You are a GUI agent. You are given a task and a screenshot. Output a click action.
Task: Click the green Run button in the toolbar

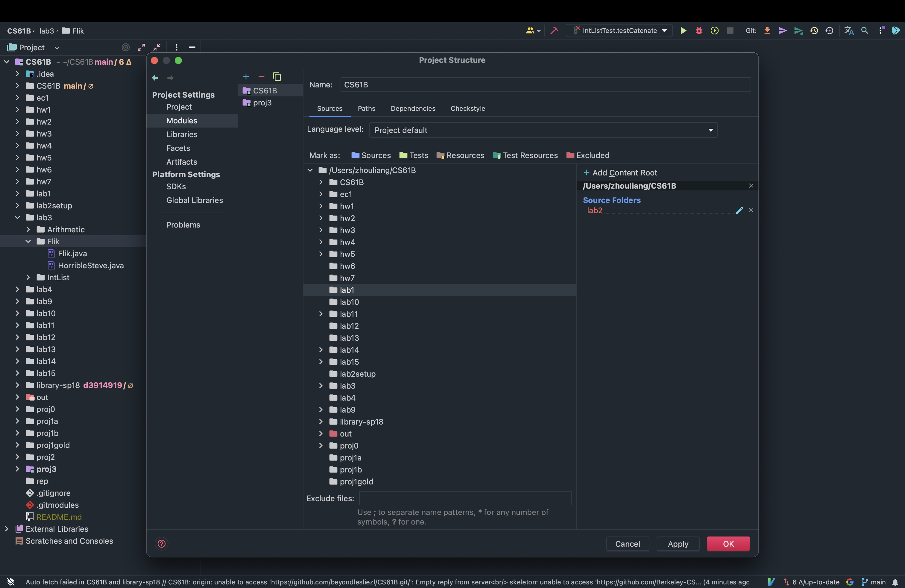click(x=683, y=31)
